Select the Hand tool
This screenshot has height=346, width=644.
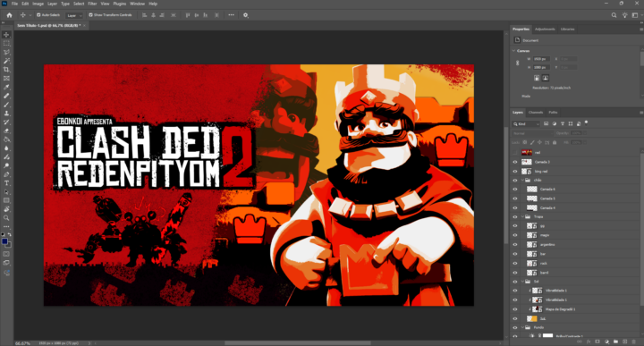coord(6,209)
